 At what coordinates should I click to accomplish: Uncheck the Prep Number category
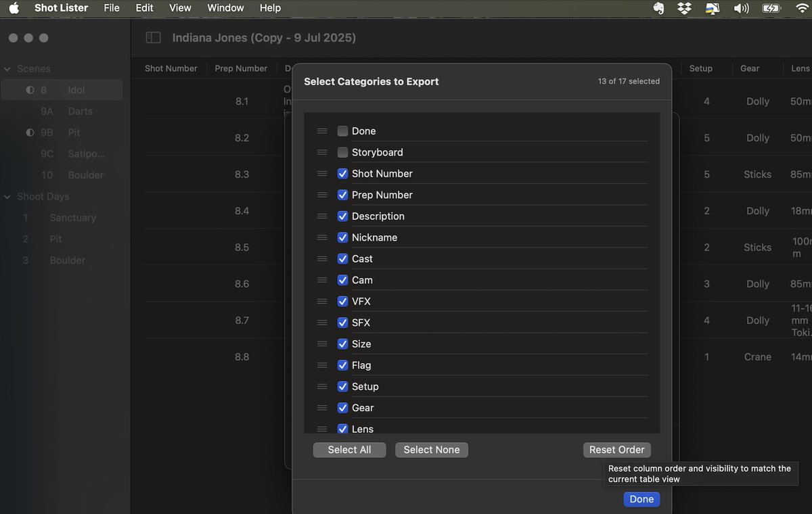[x=343, y=195]
